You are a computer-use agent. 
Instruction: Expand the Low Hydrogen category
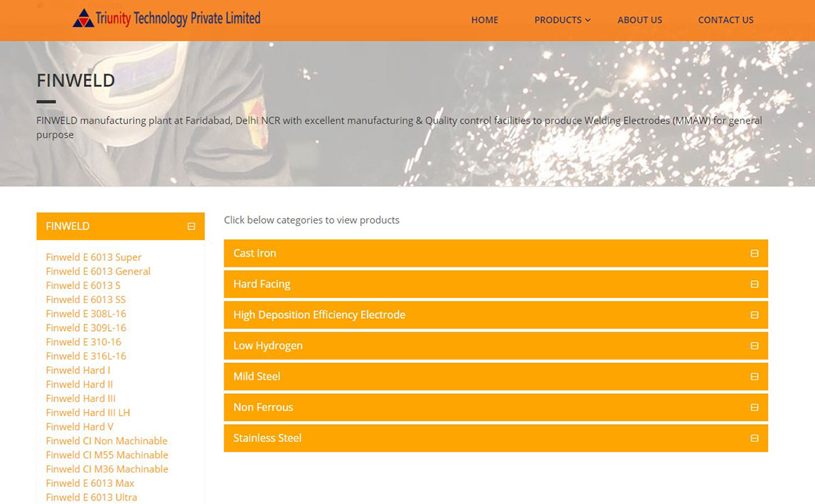point(495,346)
